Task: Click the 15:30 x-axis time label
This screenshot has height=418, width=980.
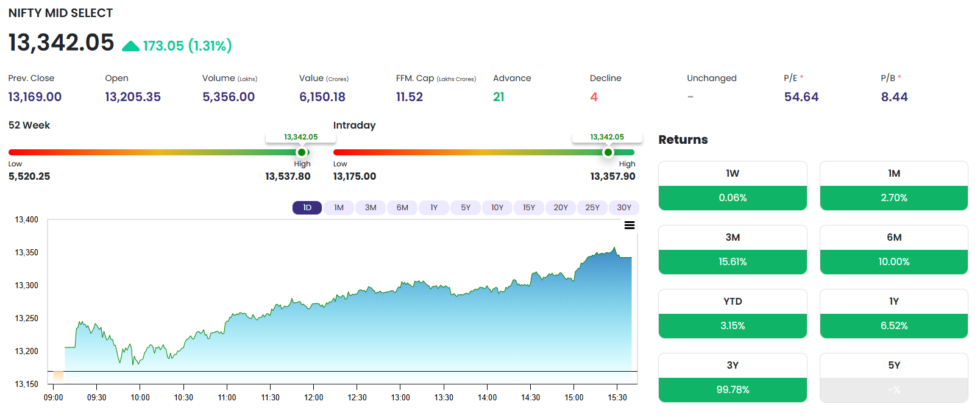Action: [x=617, y=397]
